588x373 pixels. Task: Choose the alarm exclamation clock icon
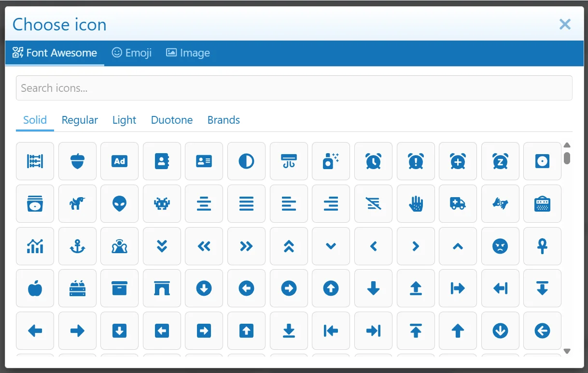click(416, 161)
